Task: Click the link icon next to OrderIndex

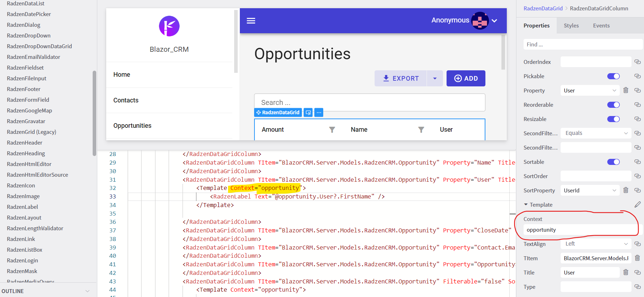Action: [x=637, y=62]
